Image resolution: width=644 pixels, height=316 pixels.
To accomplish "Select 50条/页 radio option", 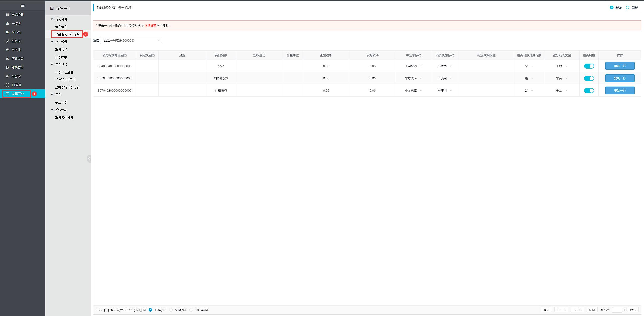I will coord(171,310).
